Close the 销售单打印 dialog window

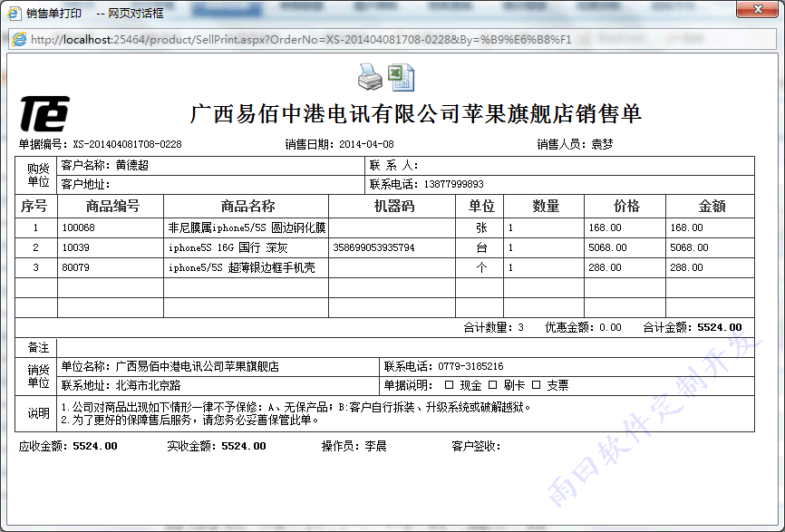point(757,9)
